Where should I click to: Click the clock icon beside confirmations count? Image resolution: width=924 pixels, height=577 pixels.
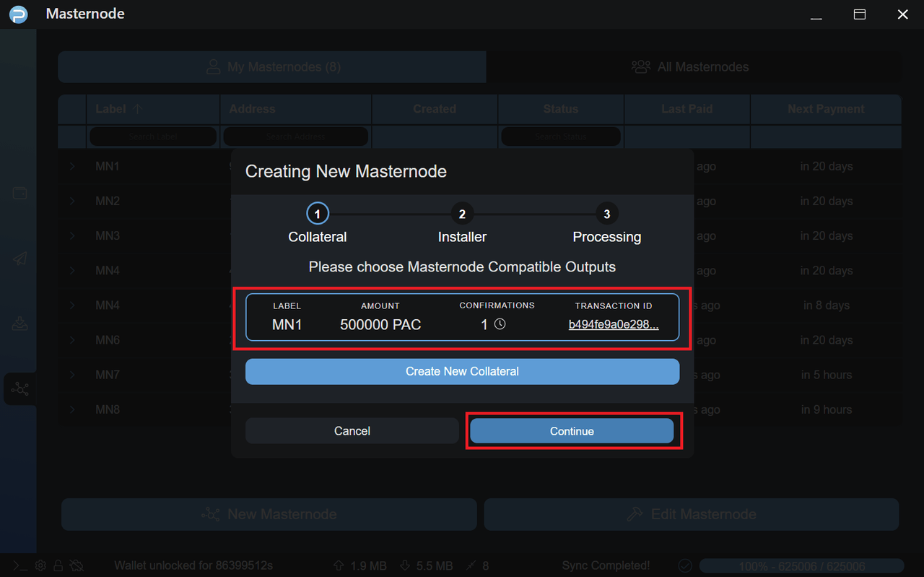point(500,324)
